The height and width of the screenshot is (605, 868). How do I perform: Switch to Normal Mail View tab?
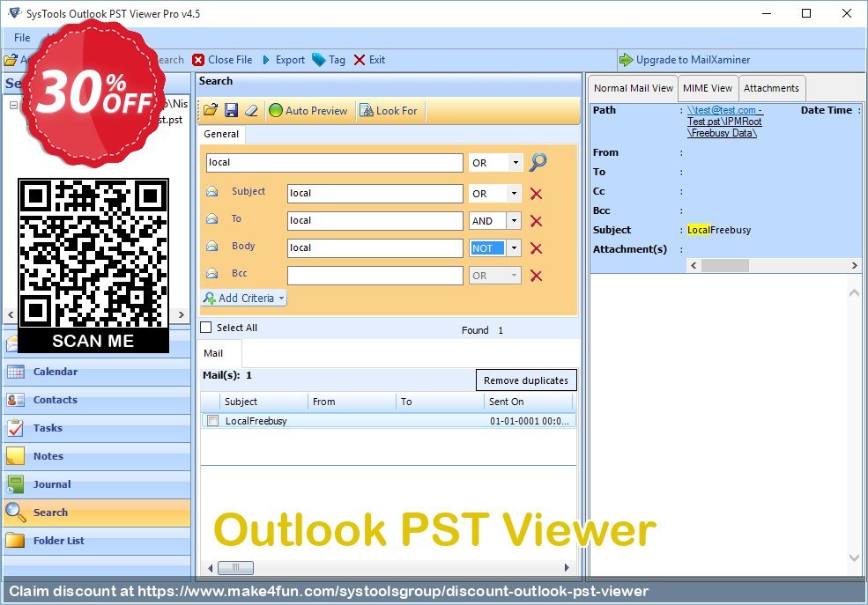click(634, 88)
